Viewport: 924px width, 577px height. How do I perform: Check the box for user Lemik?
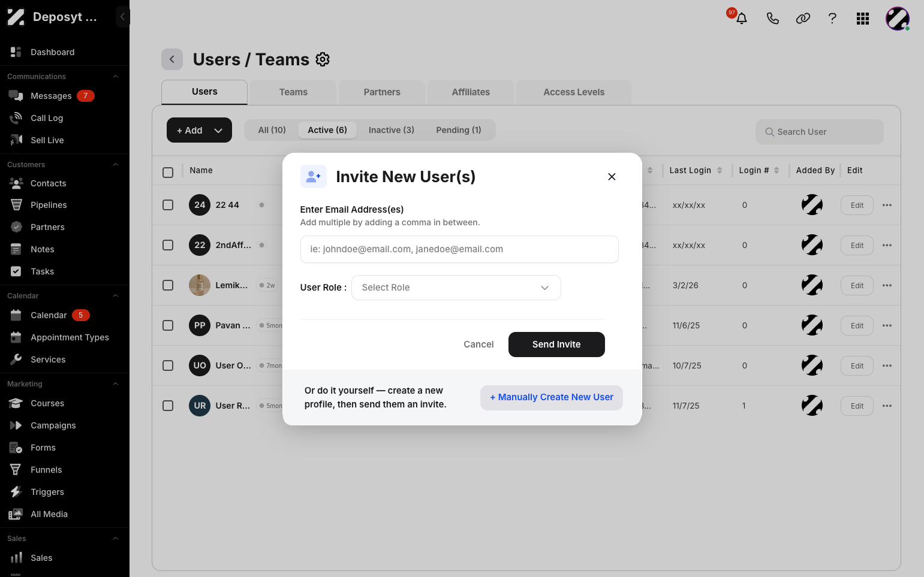coord(168,285)
